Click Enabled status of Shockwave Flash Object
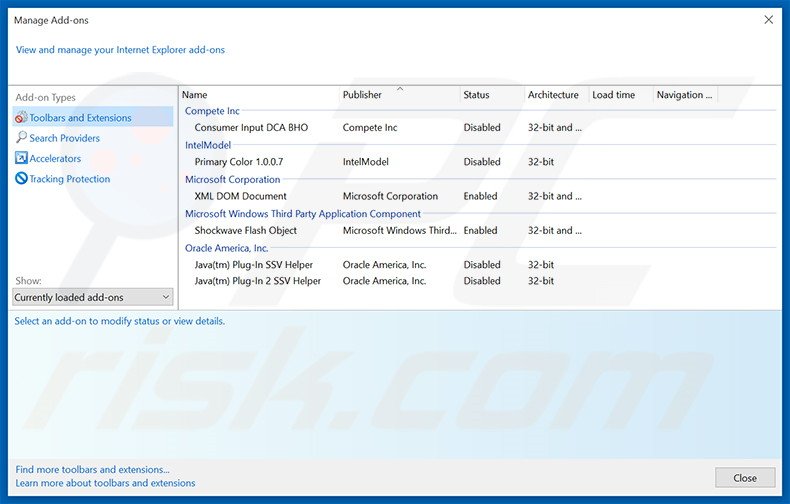This screenshot has height=504, width=790. (x=480, y=230)
